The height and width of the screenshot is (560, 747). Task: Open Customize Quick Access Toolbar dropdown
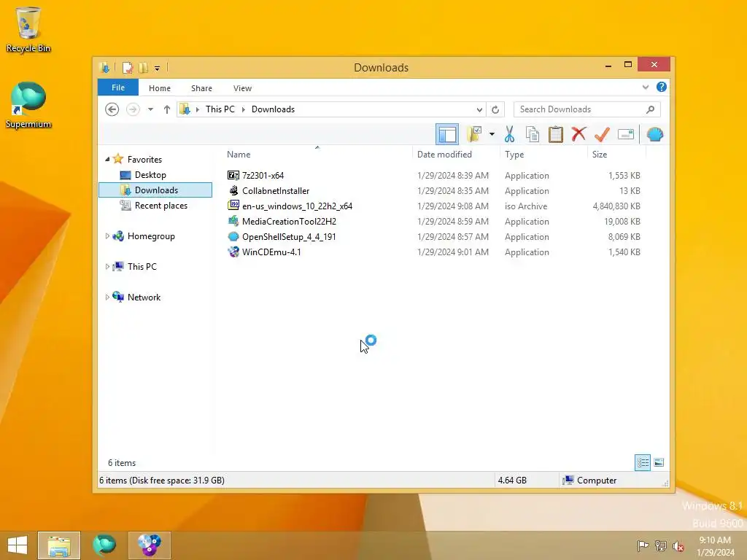pos(158,68)
